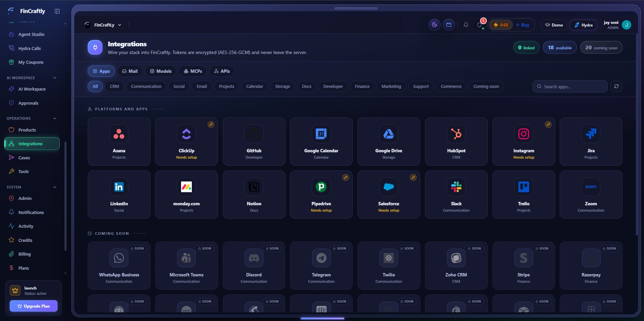The height and width of the screenshot is (321, 644).
Task: Filter apps by Projects category
Action: (x=226, y=86)
